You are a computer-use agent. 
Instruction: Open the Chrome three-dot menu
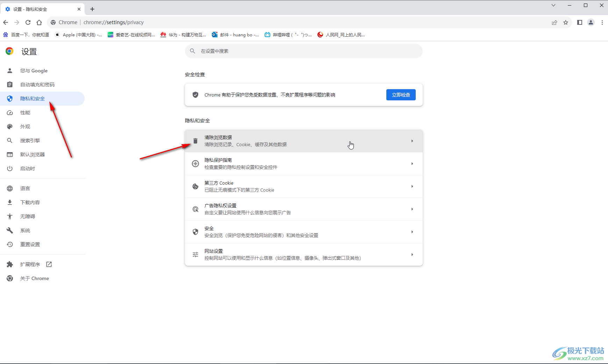coord(602,22)
